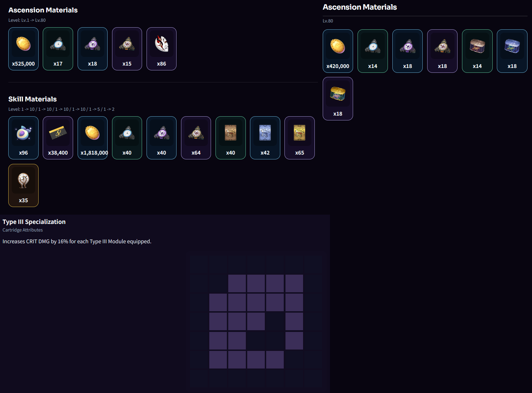Select the orange core x18 Lv.80 material
This screenshot has width=532, height=393.
tap(442, 51)
